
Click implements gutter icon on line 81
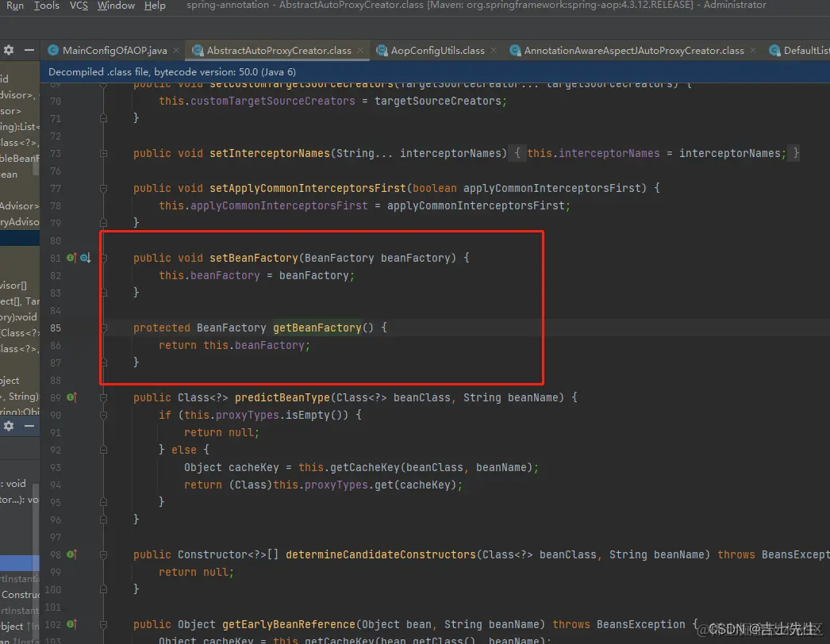(x=71, y=258)
